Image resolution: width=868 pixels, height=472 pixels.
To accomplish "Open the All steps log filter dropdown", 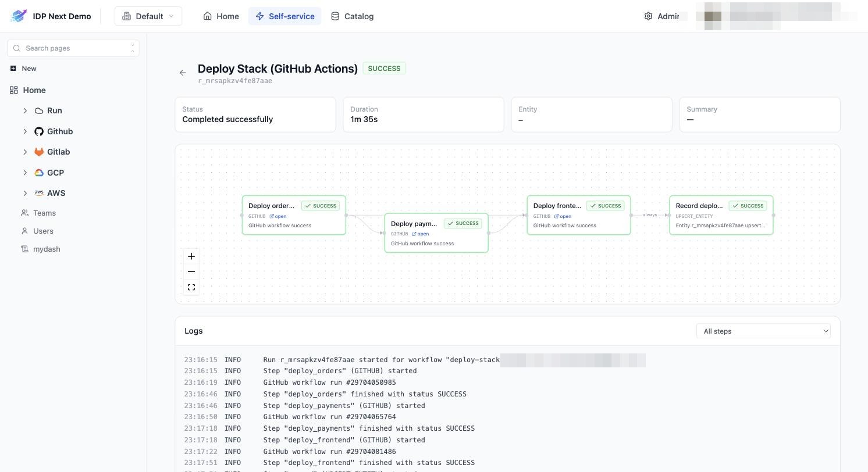I will pyautogui.click(x=763, y=331).
